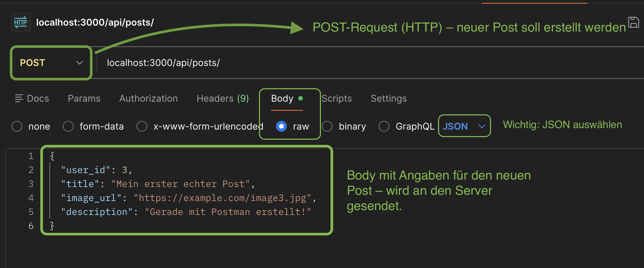Viewport: 644px width, 268px height.
Task: Click the Docs list icon
Action: [19, 99]
